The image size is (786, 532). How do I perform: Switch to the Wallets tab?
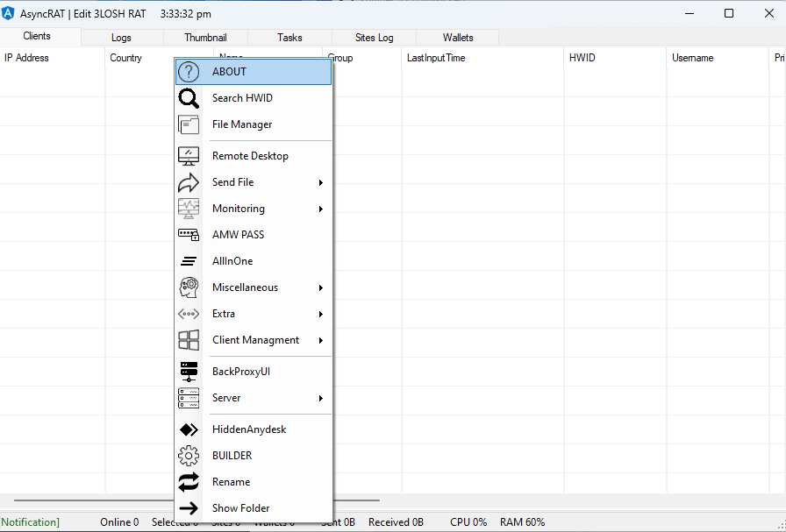458,38
